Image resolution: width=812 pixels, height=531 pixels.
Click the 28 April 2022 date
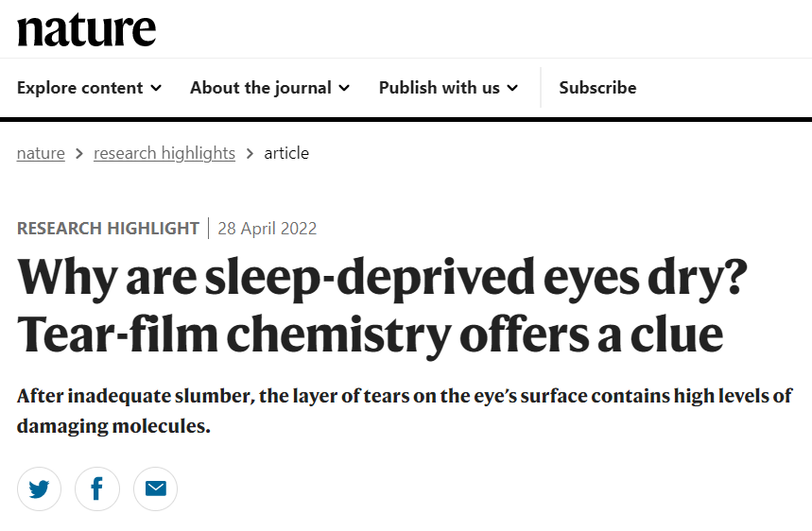pos(268,229)
